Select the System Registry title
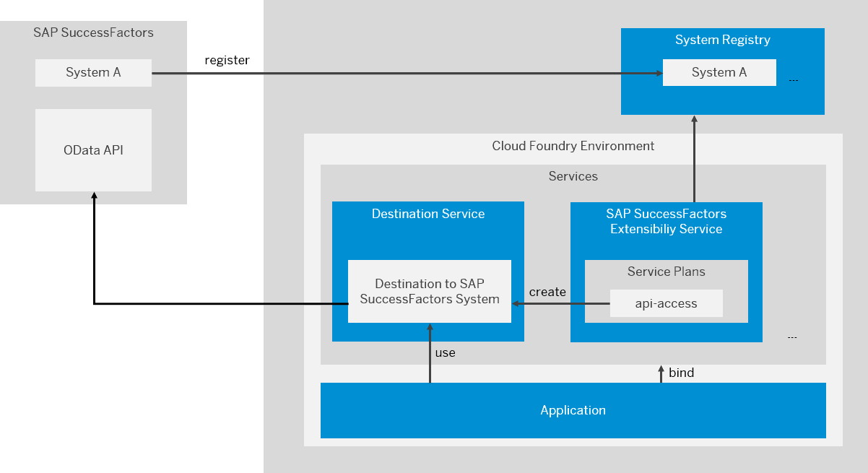Image resolution: width=868 pixels, height=473 pixels. coord(723,40)
